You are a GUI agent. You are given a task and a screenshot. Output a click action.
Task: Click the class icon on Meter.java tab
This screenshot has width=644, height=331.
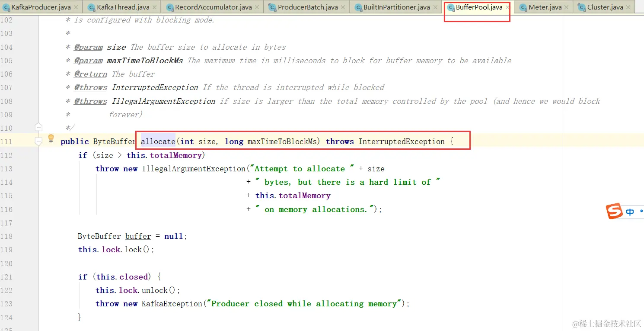coord(523,7)
